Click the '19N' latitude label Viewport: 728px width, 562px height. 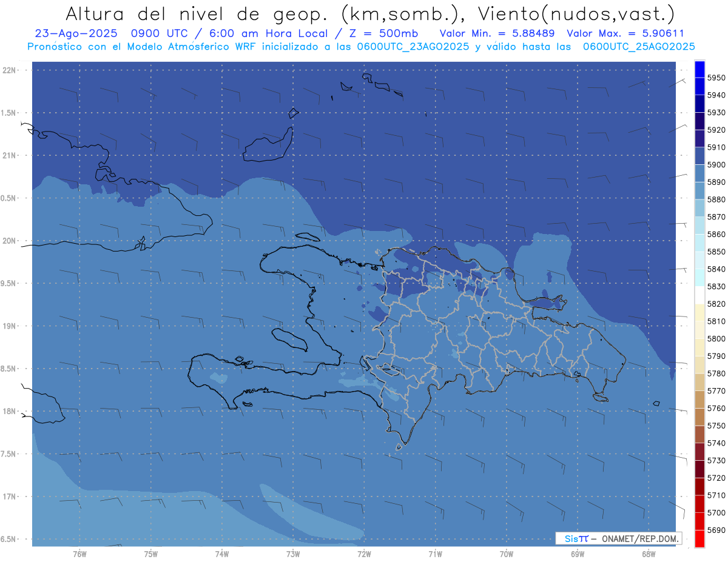9,326
